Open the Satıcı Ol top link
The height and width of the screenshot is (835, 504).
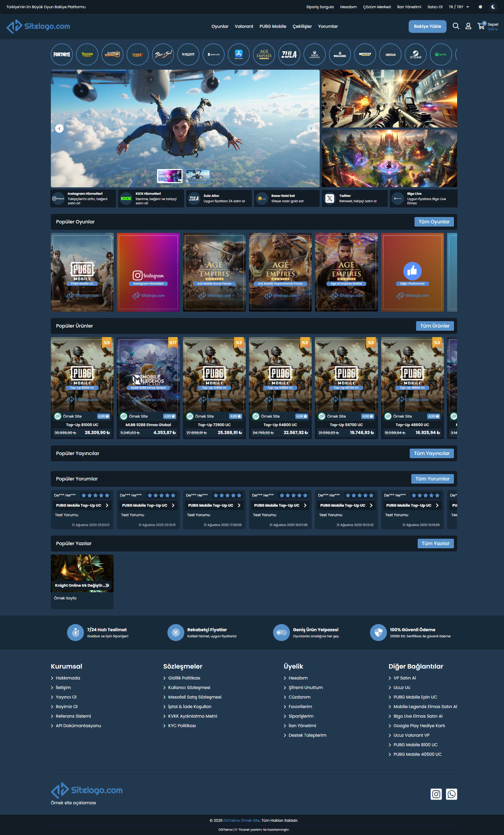[435, 7]
